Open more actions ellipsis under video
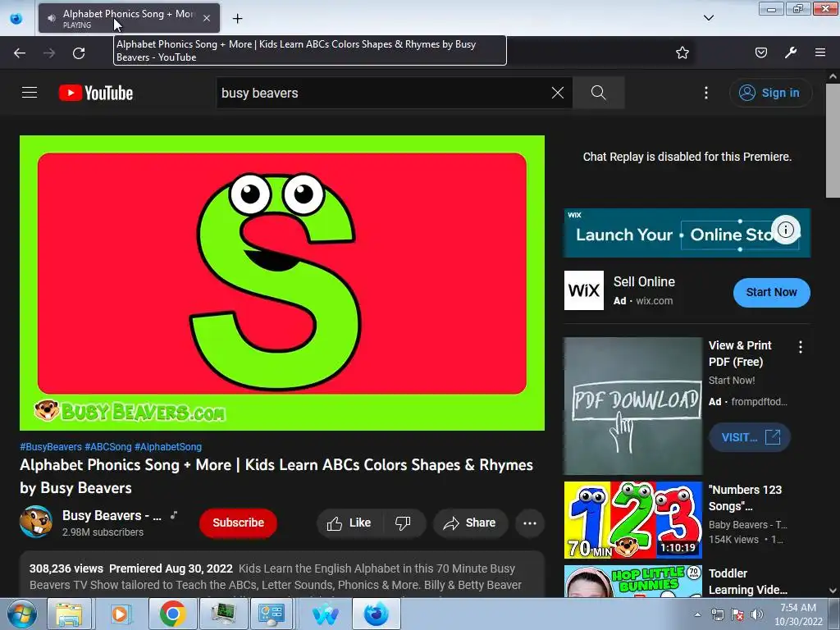840x630 pixels. [530, 523]
